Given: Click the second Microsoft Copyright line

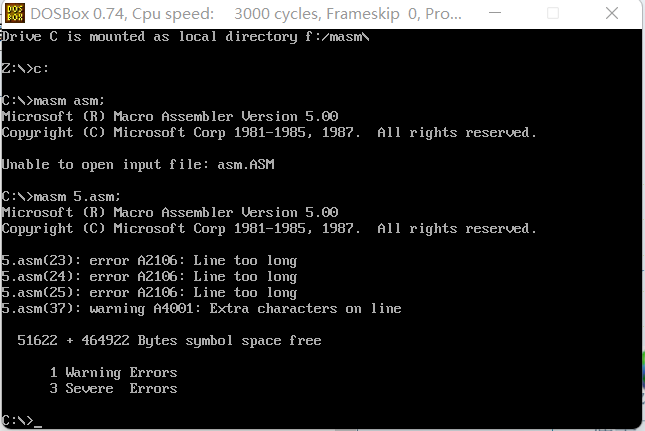Looking at the screenshot, I should pyautogui.click(x=269, y=229).
